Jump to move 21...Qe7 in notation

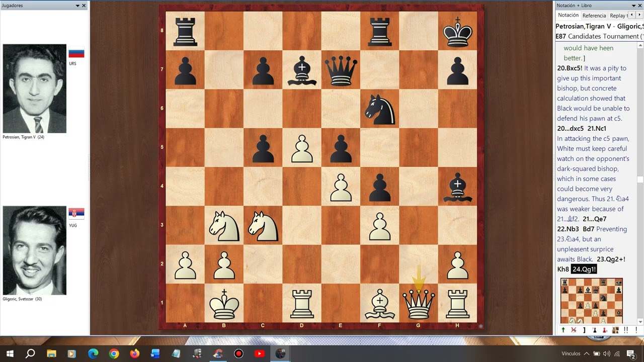pos(595,219)
